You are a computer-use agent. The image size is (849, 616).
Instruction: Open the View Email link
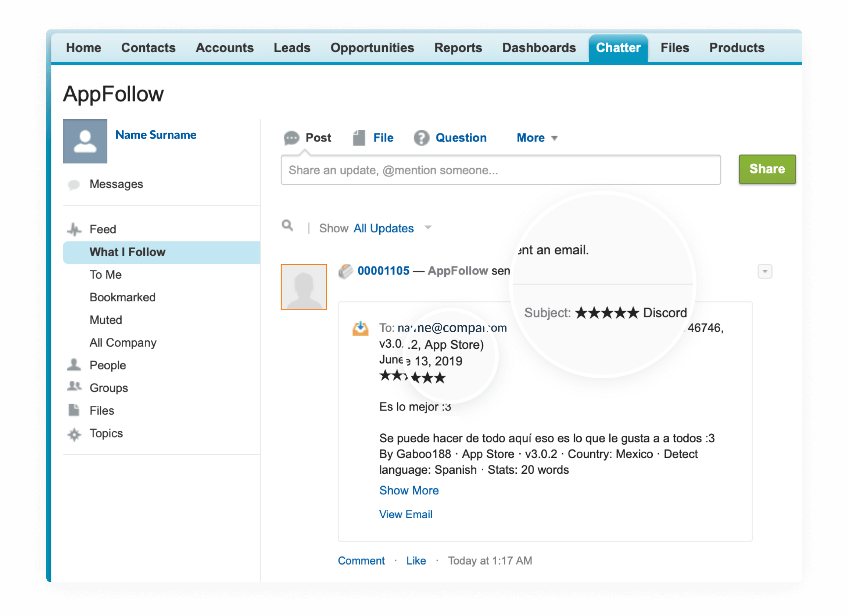[406, 515]
